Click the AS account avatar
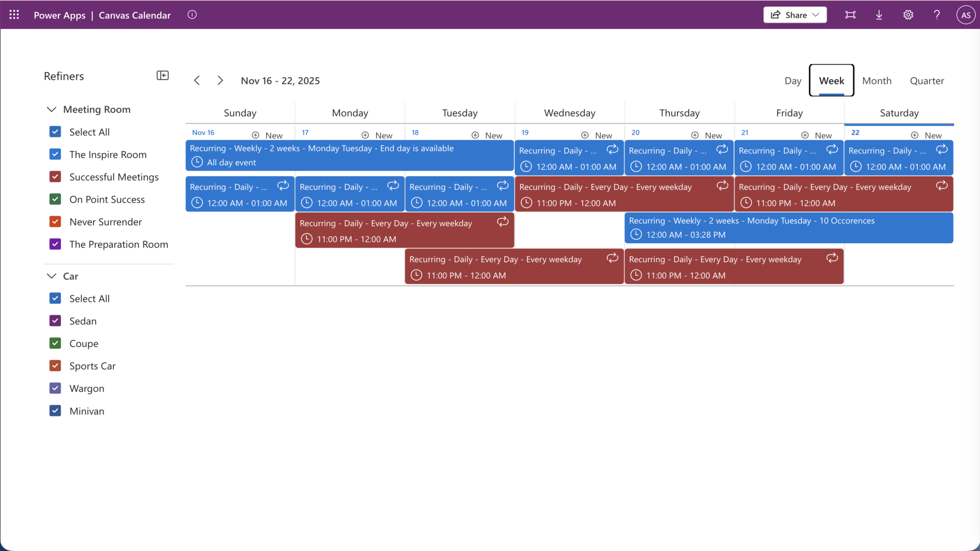Viewport: 980px width, 551px height. coord(965,15)
